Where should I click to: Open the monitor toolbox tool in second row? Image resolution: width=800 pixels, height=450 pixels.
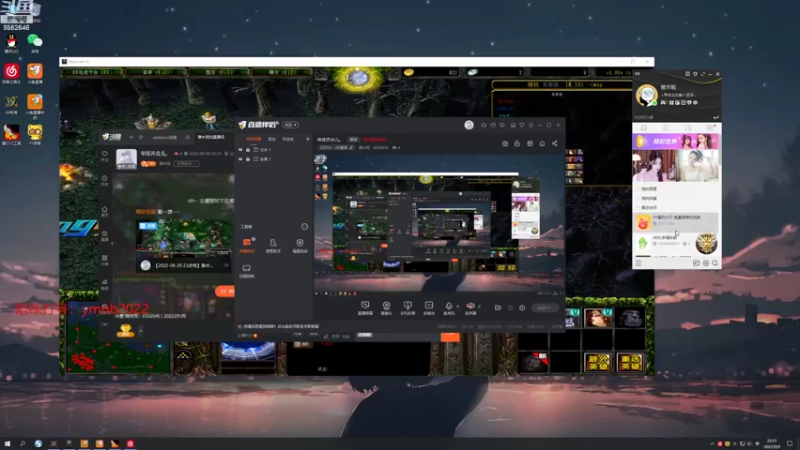pos(247,271)
